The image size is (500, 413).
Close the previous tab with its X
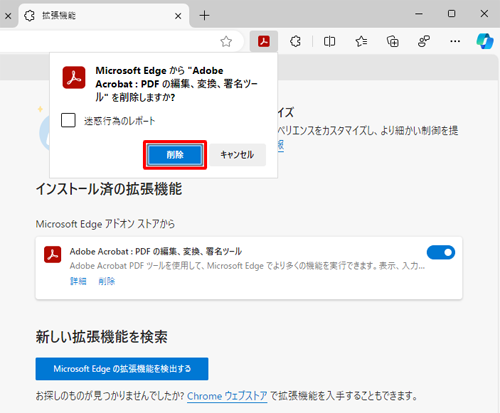8,16
